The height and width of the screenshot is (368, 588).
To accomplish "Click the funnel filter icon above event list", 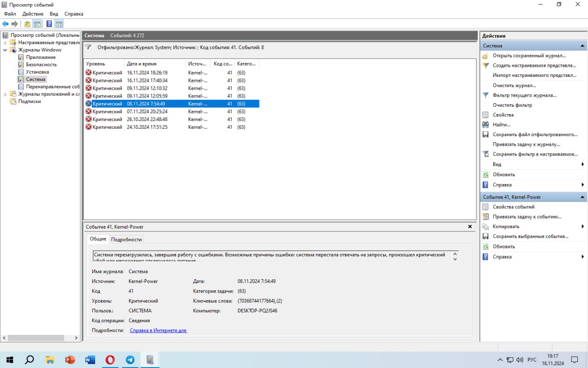I will [x=88, y=47].
